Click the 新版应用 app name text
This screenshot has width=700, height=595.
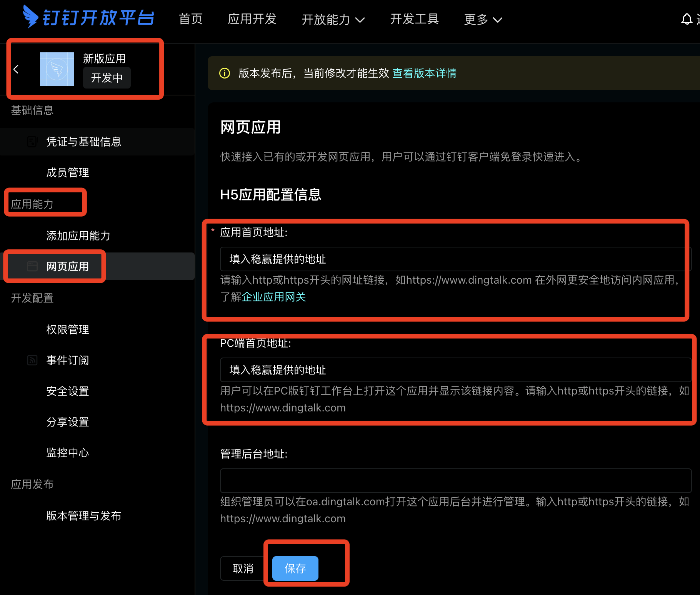click(x=104, y=58)
